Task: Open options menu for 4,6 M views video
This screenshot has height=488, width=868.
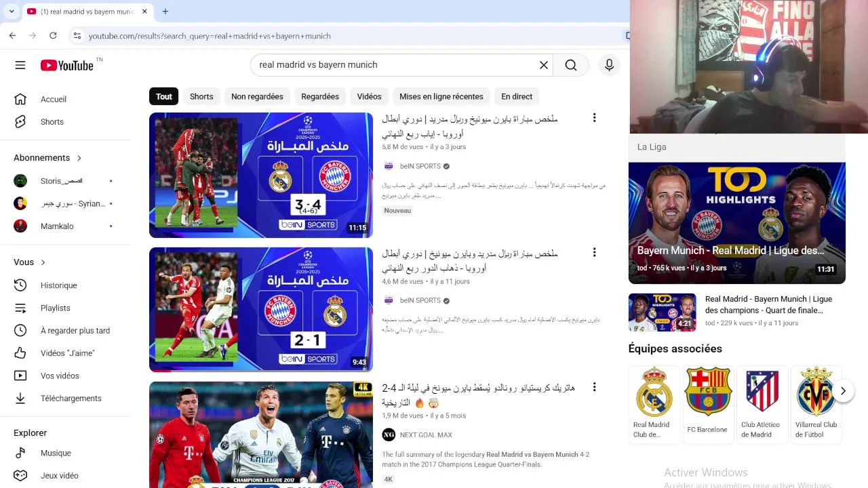Action: coord(594,252)
